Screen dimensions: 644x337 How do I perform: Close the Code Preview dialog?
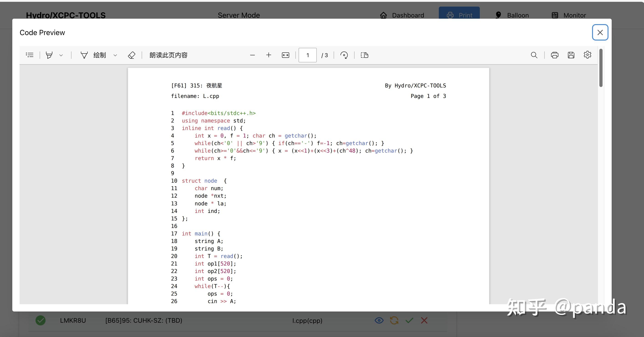[600, 32]
